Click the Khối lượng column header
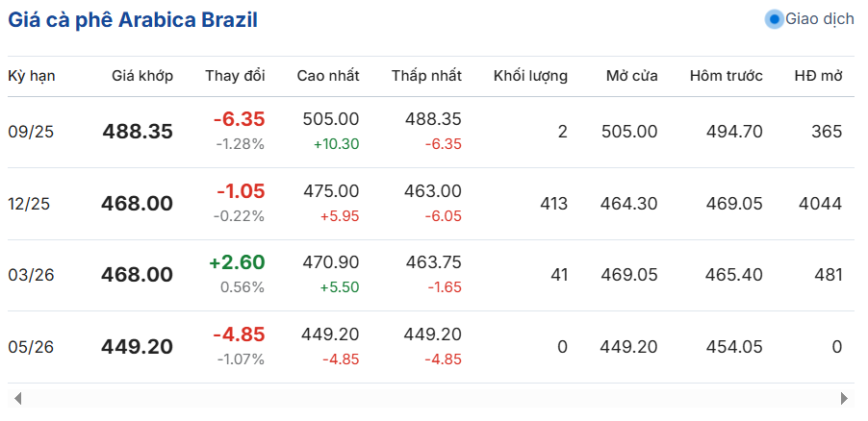868x421 pixels. click(x=531, y=76)
